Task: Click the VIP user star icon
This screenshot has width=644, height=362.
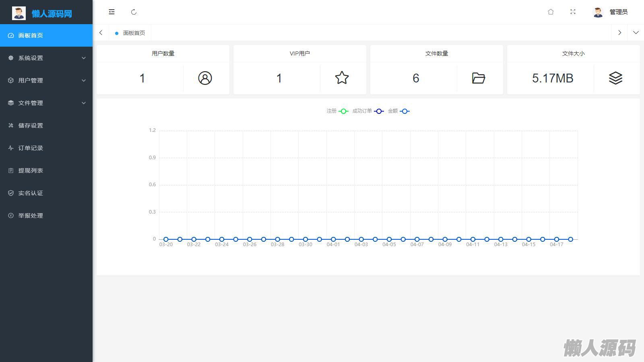Action: pyautogui.click(x=342, y=78)
